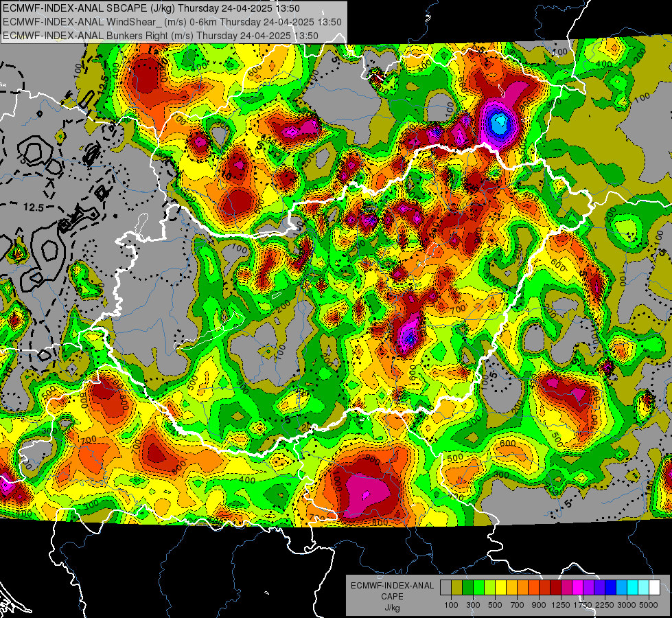Click the bright green legend swatch
The width and height of the screenshot is (672, 618).
coord(478,588)
